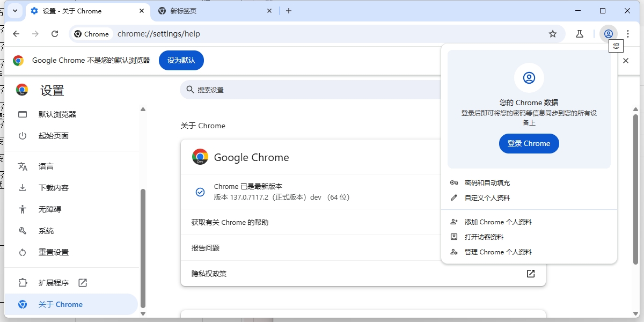This screenshot has width=644, height=322.
Task: Open the tab search dropdown arrow
Action: (14, 11)
